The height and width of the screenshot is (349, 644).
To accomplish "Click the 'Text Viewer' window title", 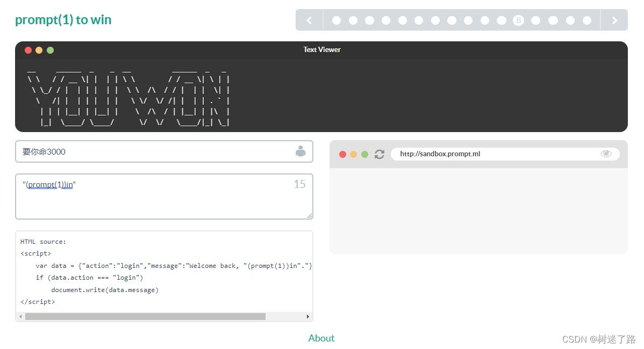I will point(322,49).
